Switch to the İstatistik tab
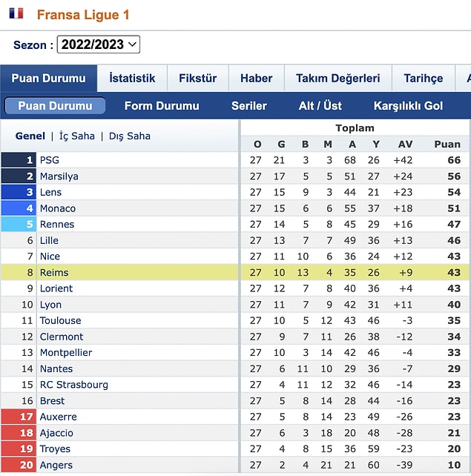 click(132, 78)
